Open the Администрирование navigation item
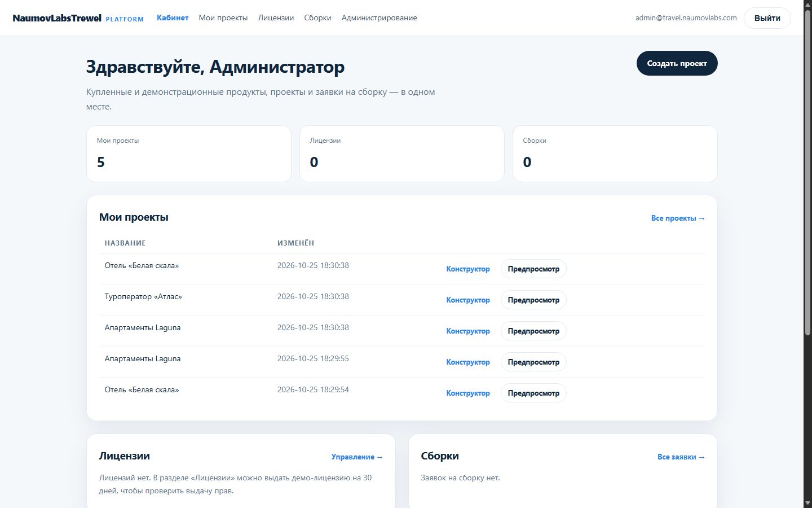 [x=379, y=18]
